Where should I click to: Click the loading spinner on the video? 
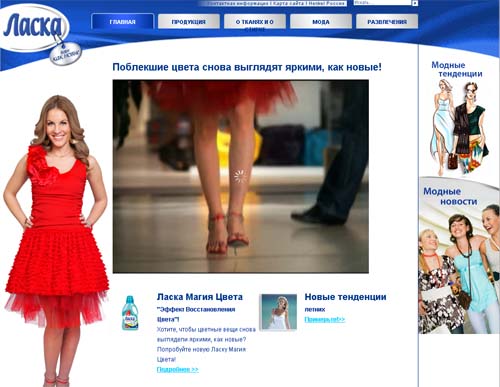pyautogui.click(x=240, y=177)
